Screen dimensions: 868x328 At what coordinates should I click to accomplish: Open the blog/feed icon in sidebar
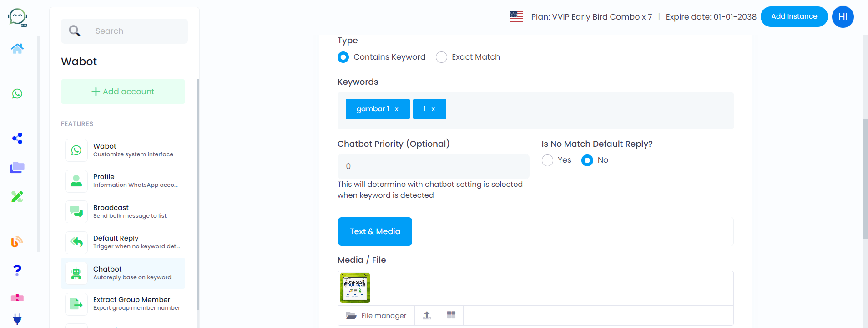17,242
